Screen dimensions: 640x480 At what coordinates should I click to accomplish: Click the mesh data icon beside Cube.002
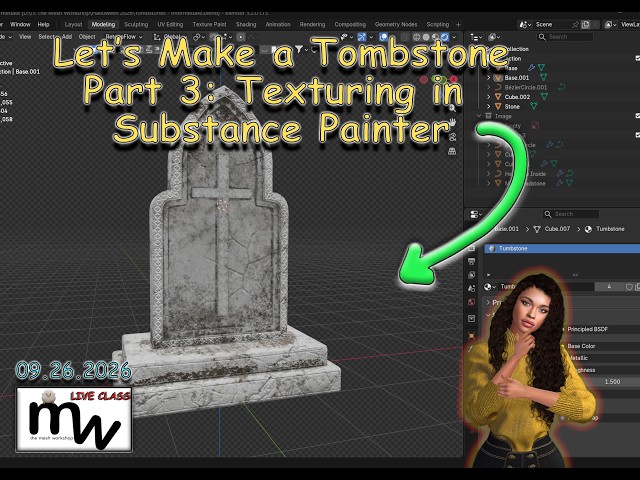coord(544,97)
